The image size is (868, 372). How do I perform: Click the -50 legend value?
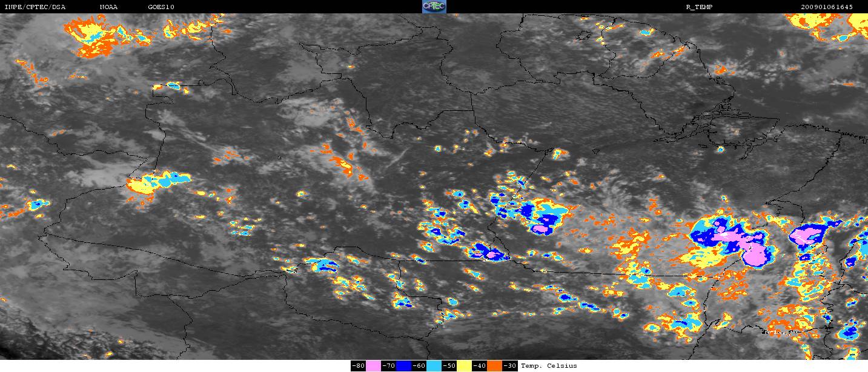tap(449, 366)
